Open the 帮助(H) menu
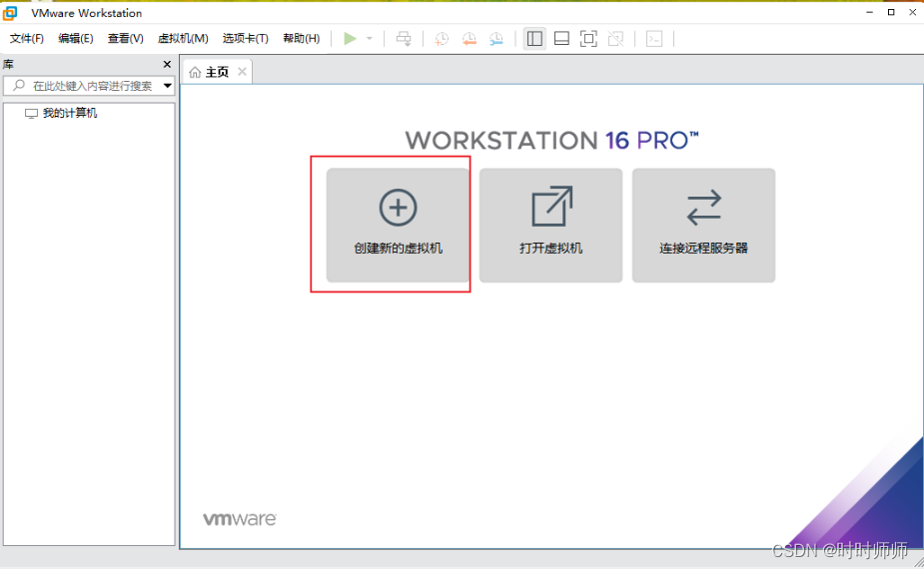Image resolution: width=924 pixels, height=569 pixels. (301, 38)
